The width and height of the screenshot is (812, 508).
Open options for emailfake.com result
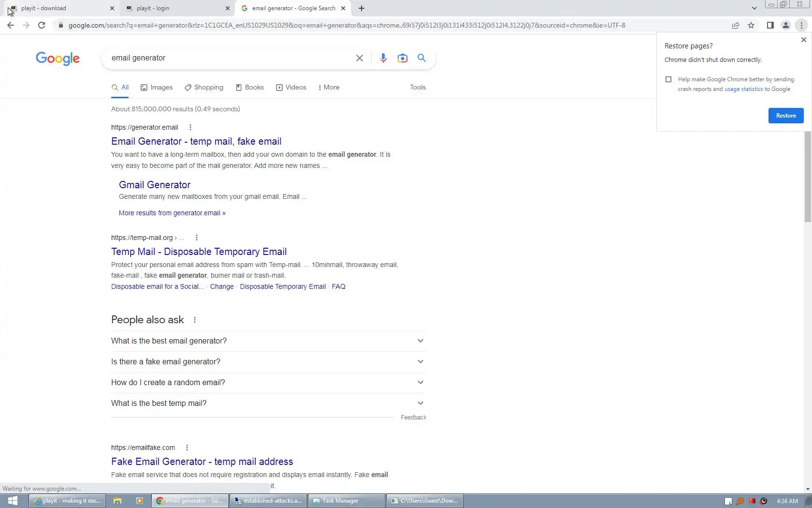pos(187,448)
